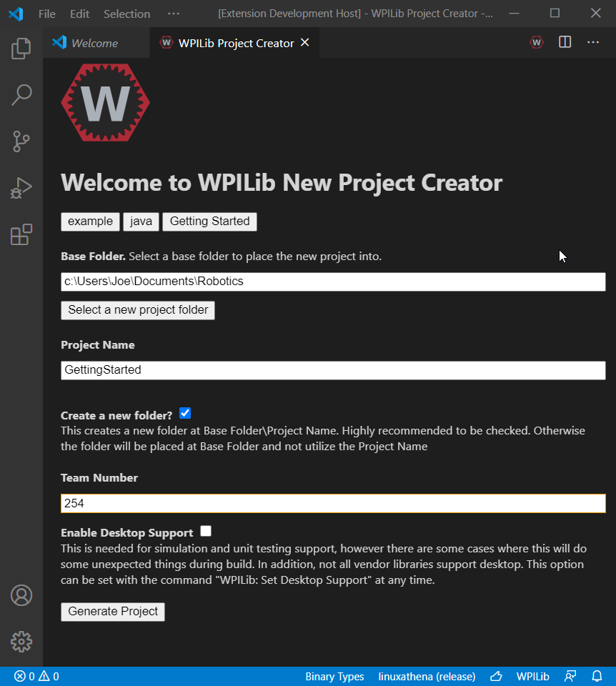616x686 pixels.
Task: Maximize the VS Code window
Action: tap(555, 14)
